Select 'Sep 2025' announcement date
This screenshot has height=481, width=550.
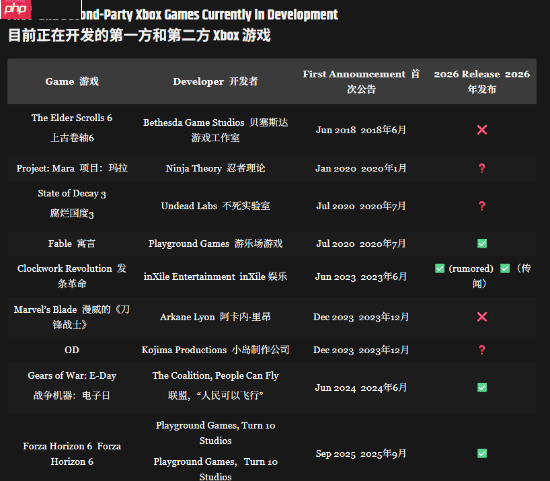pos(335,453)
